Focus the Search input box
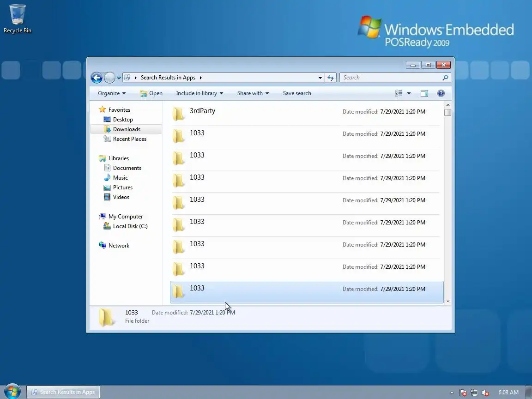 (x=391, y=78)
